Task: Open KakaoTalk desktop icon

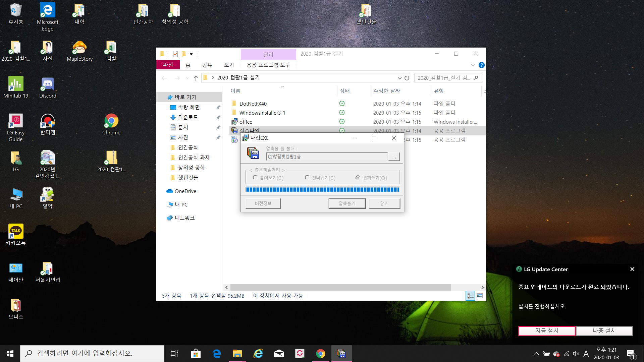Action: 16,234
